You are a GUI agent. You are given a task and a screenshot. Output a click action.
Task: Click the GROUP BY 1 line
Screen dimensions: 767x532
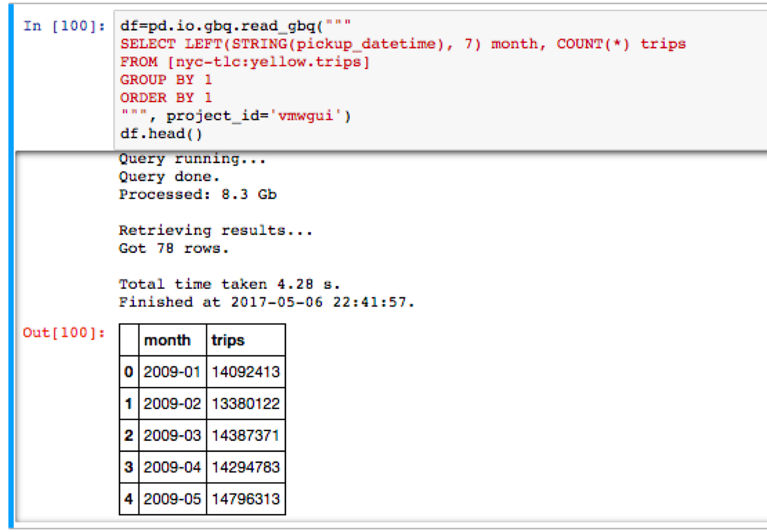(x=166, y=80)
